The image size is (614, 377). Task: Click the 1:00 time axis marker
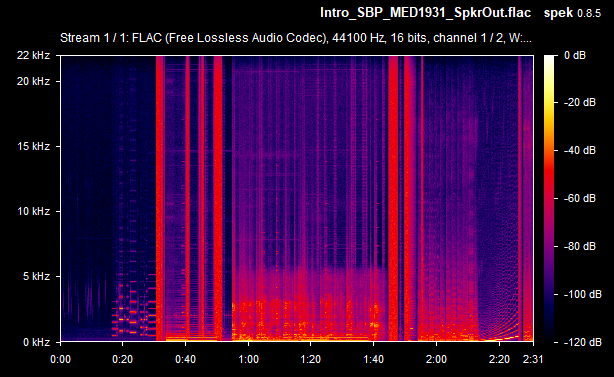coord(248,359)
